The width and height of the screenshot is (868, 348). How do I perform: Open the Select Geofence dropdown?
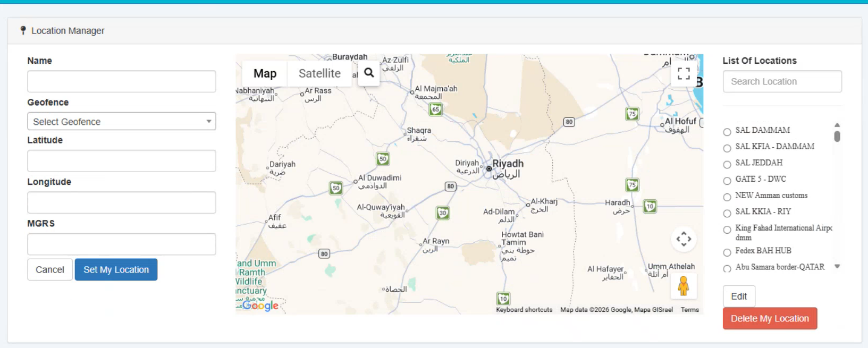tap(122, 121)
